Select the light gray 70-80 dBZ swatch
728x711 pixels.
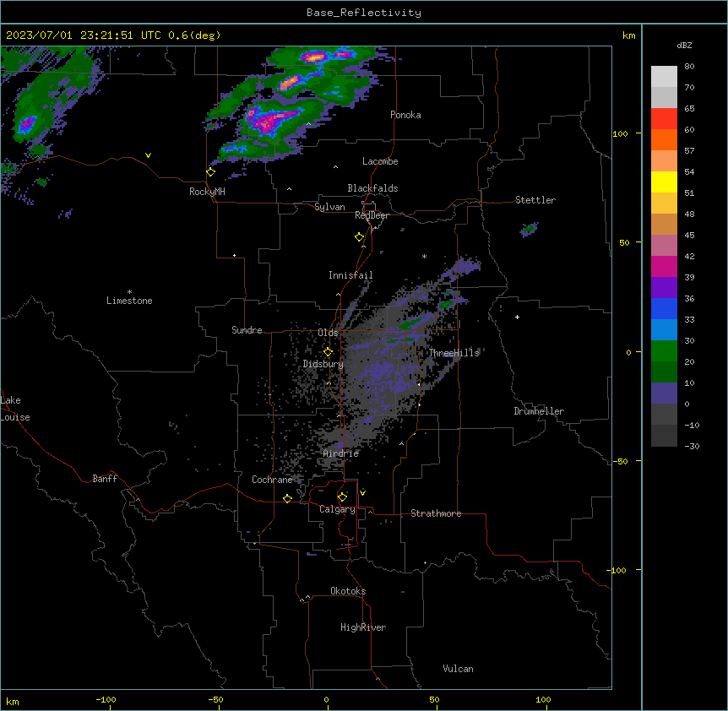pos(664,77)
